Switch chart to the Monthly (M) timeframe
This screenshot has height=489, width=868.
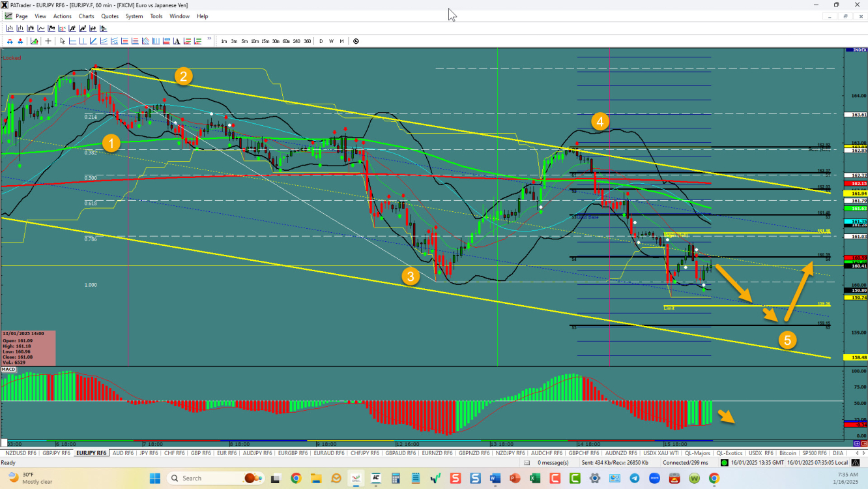[x=341, y=41]
